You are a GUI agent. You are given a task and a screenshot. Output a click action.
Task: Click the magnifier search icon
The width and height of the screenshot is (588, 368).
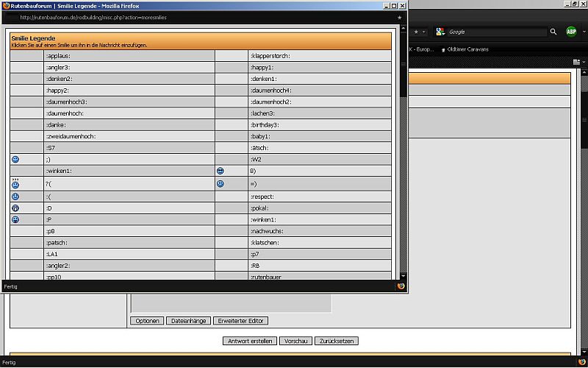(x=553, y=32)
